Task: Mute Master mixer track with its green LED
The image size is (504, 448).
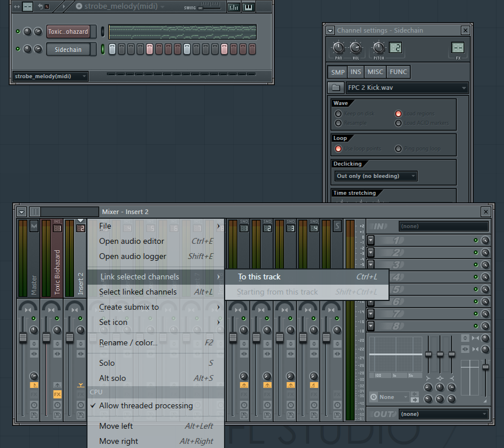Action: pyautogui.click(x=34, y=318)
